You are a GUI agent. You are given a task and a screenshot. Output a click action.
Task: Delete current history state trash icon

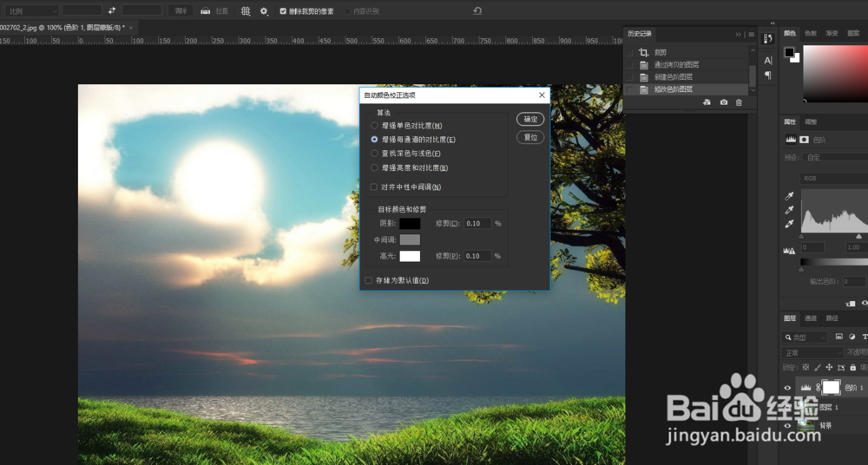click(x=739, y=102)
